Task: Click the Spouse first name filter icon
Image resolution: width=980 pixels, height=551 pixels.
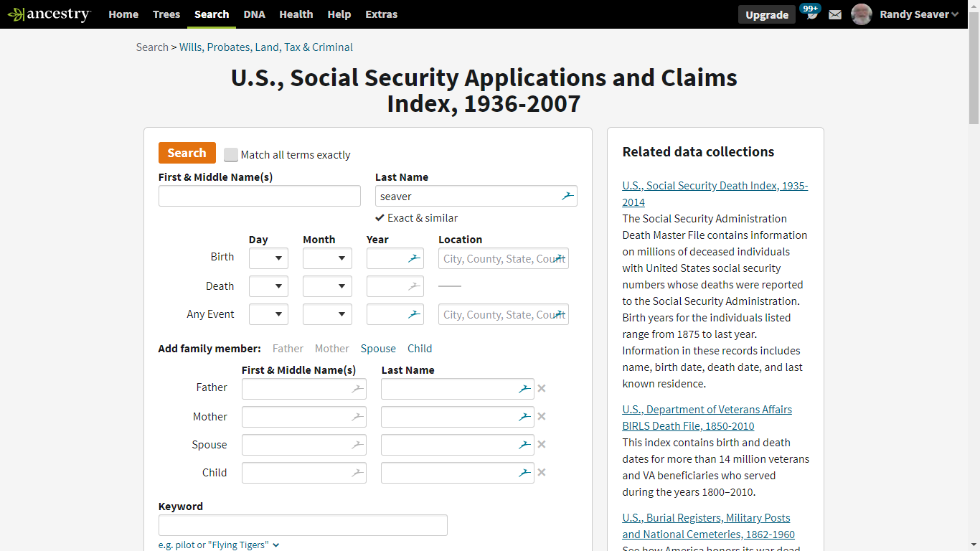Action: [357, 445]
